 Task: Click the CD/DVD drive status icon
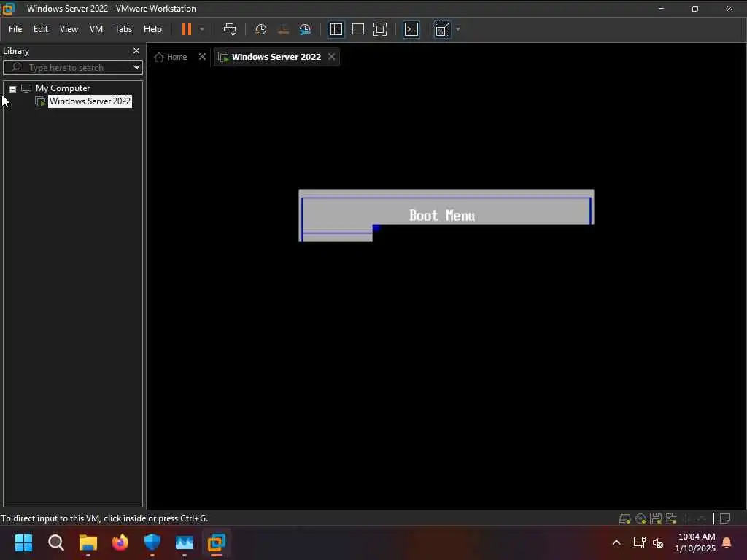click(x=640, y=518)
